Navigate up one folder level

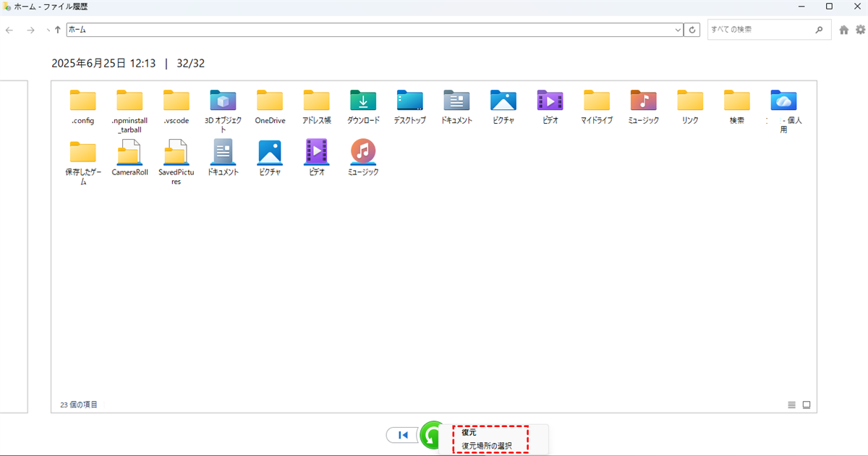coord(58,30)
